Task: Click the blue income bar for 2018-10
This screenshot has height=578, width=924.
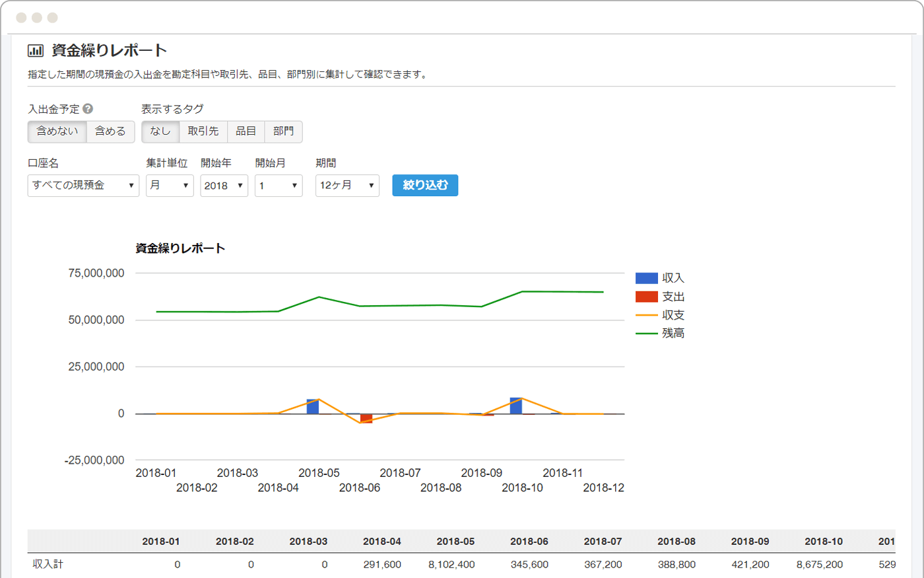Action: (516, 406)
